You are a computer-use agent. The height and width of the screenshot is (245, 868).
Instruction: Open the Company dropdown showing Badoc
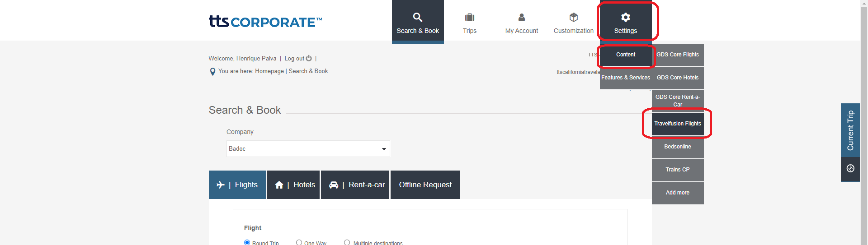pyautogui.click(x=308, y=149)
